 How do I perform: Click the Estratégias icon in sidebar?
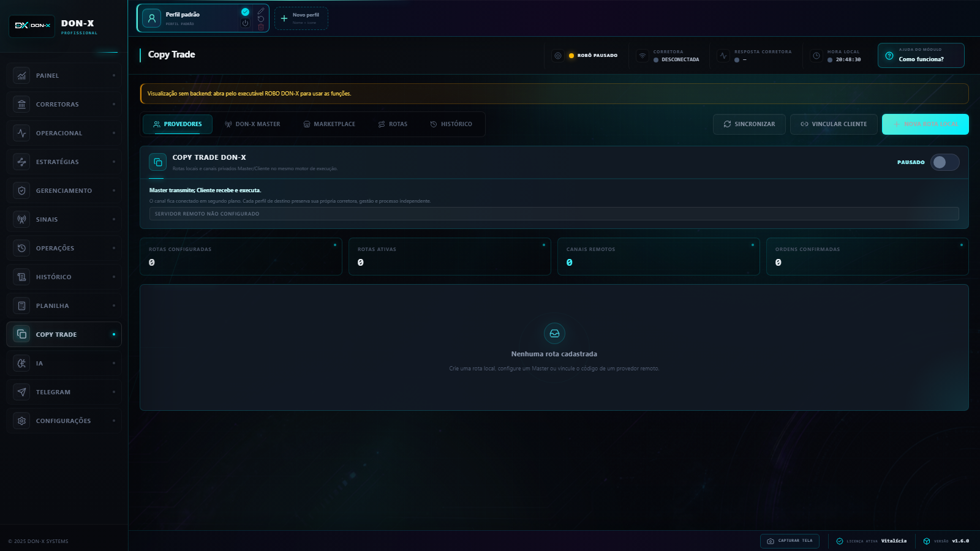pos(21,162)
